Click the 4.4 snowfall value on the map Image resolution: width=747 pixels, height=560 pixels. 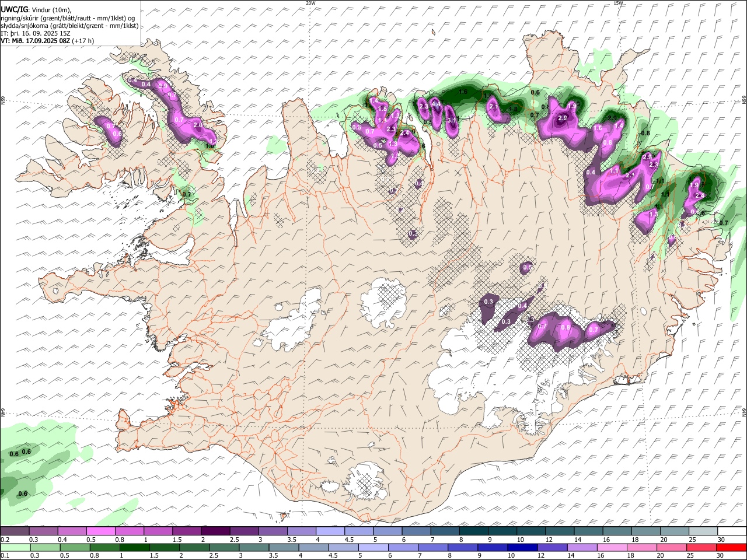[x=435, y=105]
